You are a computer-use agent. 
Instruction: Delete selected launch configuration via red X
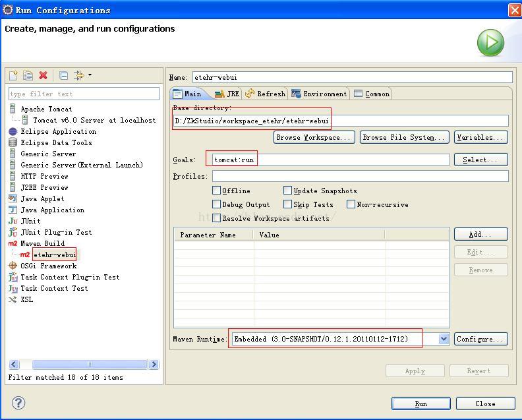point(43,75)
